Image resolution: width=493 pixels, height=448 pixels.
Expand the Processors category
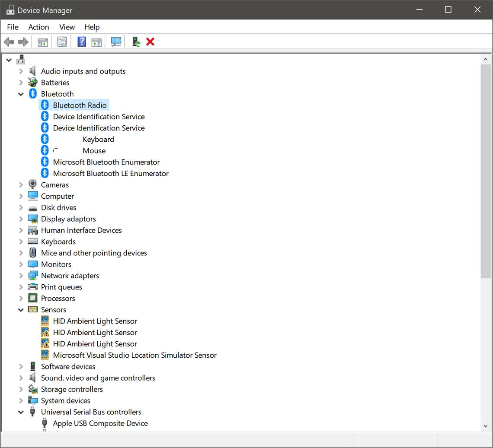click(x=21, y=299)
